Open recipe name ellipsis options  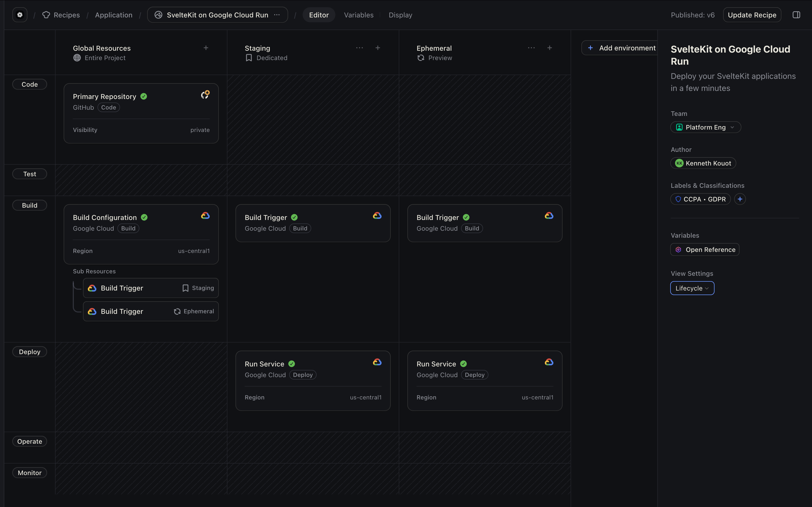(277, 15)
